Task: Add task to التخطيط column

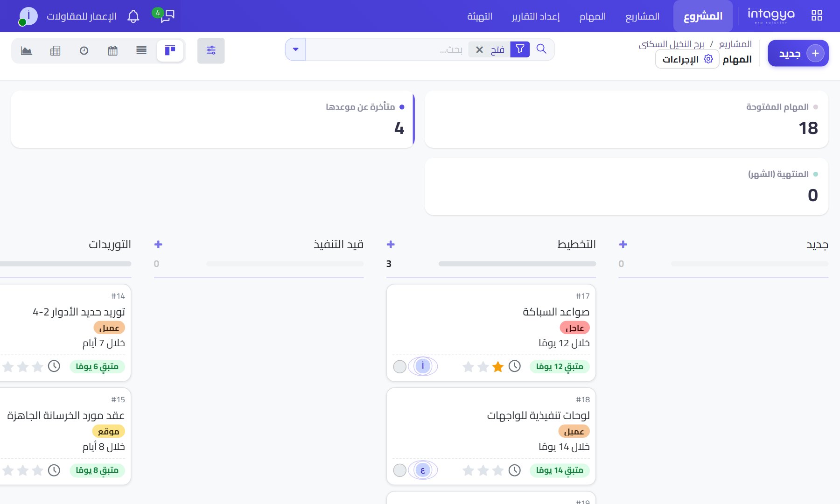Action: (391, 244)
